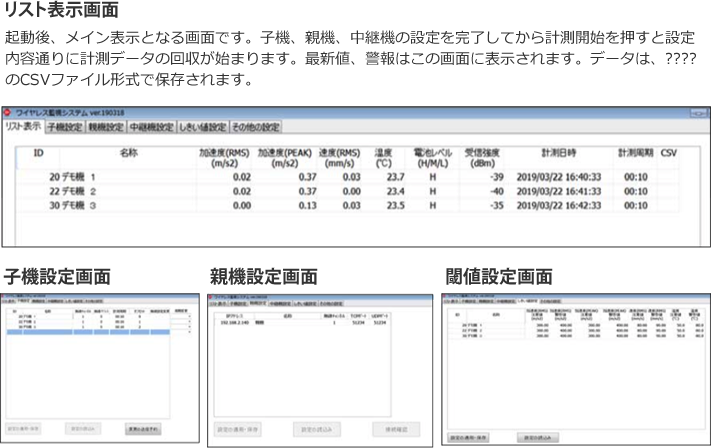Select the 192.168.2.140 row in parent settings
Image resolution: width=711 pixels, height=448 pixels.
click(302, 323)
